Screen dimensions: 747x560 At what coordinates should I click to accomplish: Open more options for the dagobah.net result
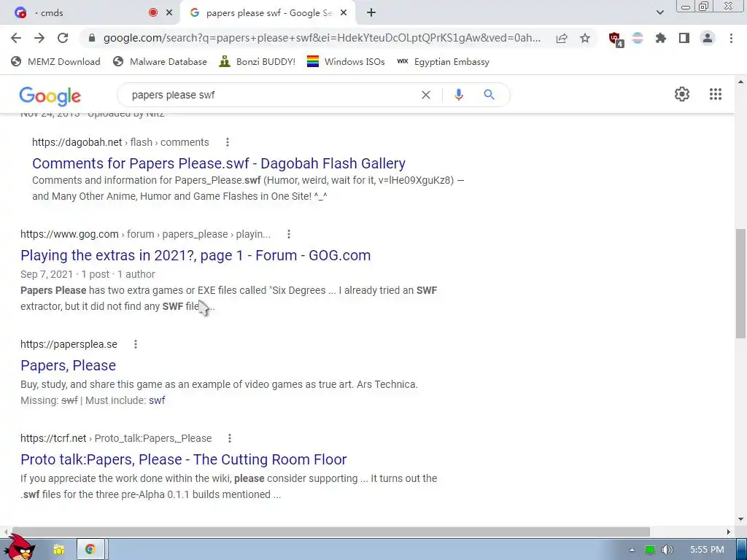tap(228, 142)
